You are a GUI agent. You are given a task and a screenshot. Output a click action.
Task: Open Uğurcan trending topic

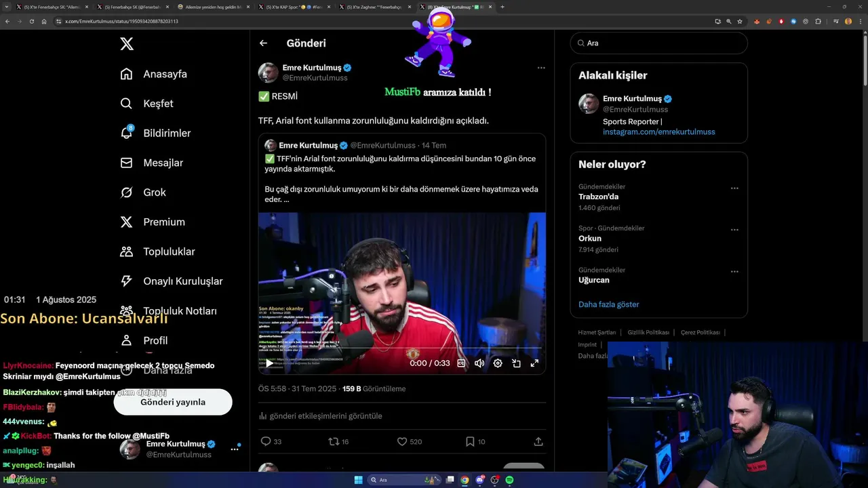pos(594,280)
